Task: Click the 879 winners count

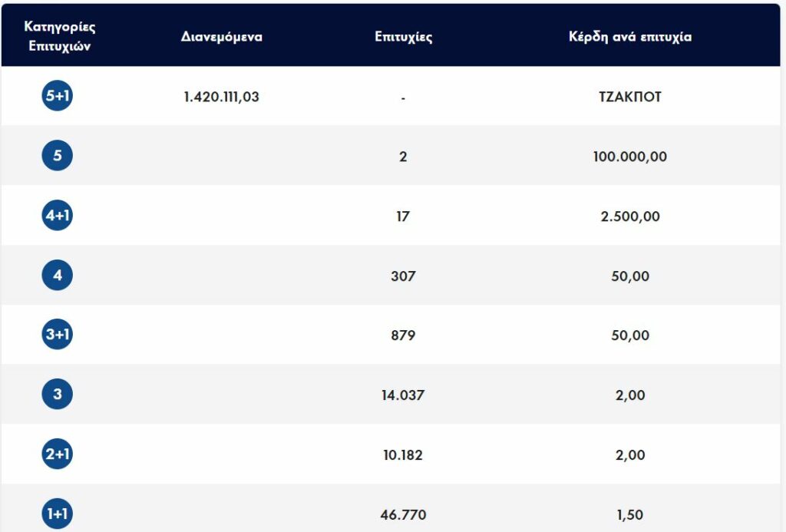Action: point(403,335)
